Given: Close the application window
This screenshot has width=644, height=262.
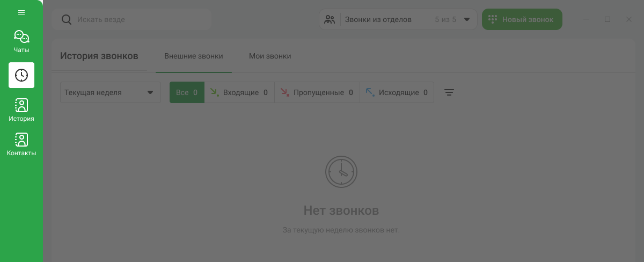Looking at the screenshot, I should 629,19.
